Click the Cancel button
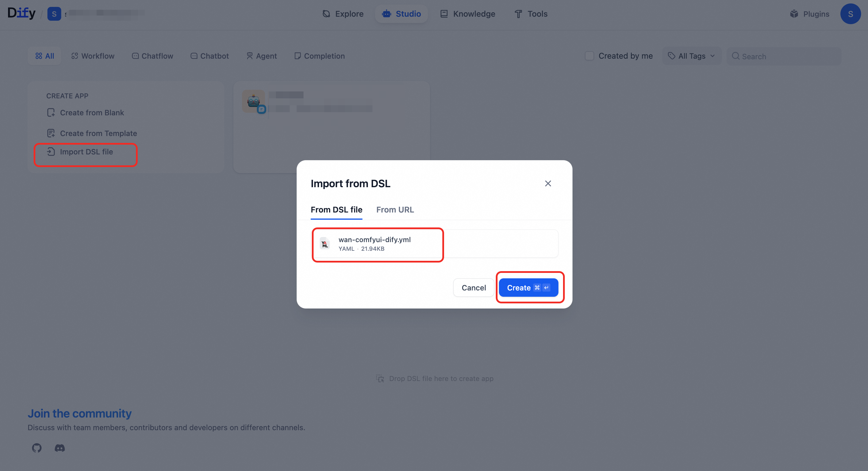 (x=473, y=288)
